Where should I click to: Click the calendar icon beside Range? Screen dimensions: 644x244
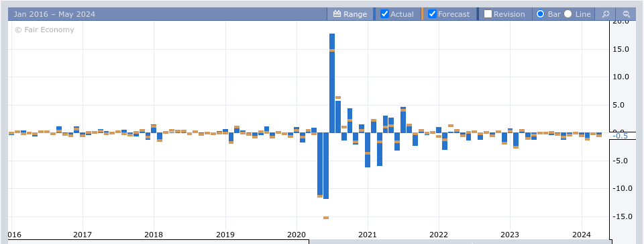pos(337,14)
